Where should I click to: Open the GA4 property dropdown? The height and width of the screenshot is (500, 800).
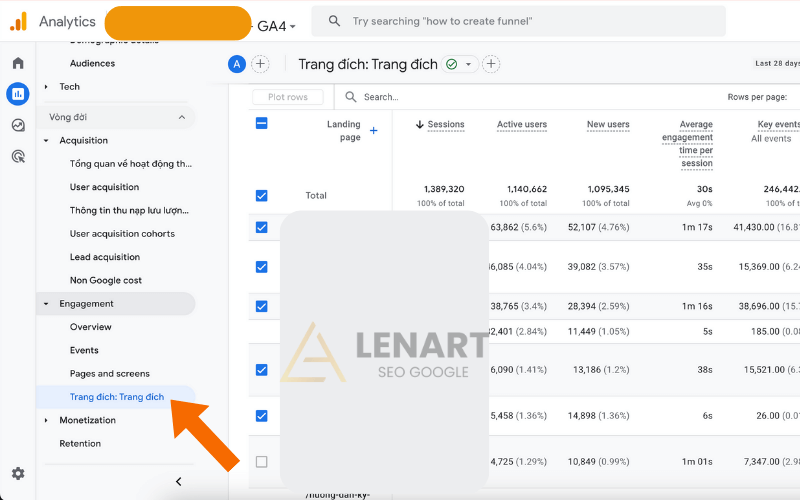point(276,26)
